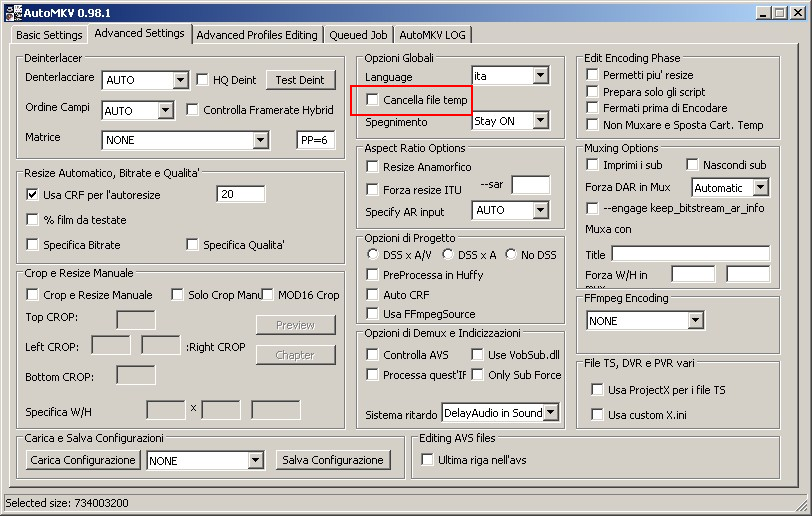Enable Fermati prima di Encodare checkbox
The image size is (812, 516).
point(592,107)
